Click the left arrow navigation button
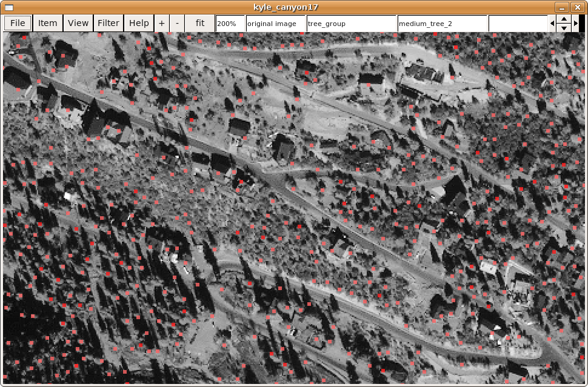Image resolution: width=588 pixels, height=387 pixels. click(x=552, y=23)
